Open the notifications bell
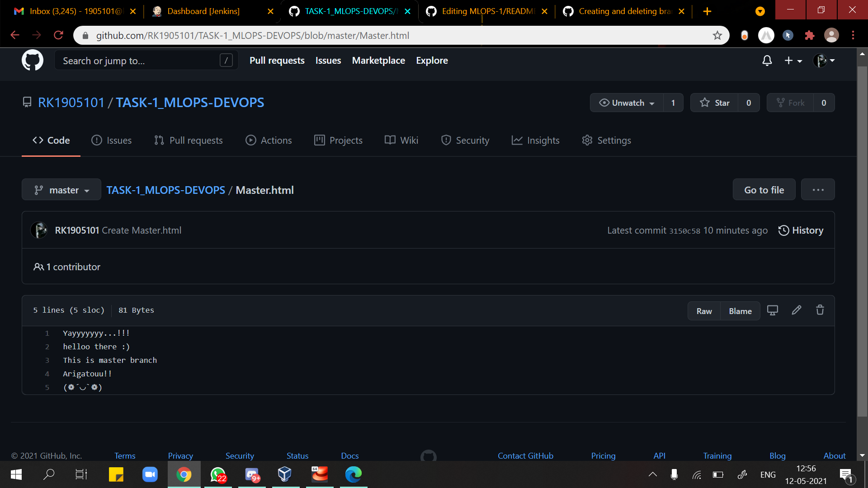The width and height of the screenshot is (868, 488). point(767,61)
